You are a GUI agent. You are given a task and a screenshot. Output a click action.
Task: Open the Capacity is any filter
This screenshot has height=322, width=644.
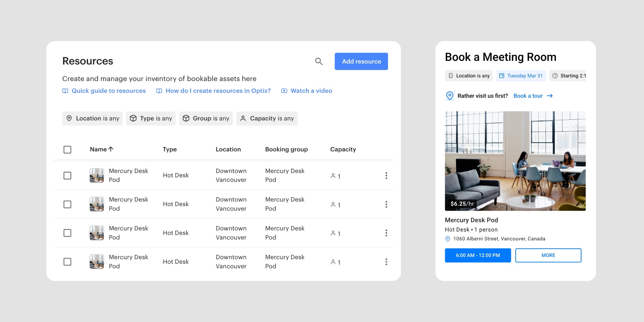pos(267,118)
